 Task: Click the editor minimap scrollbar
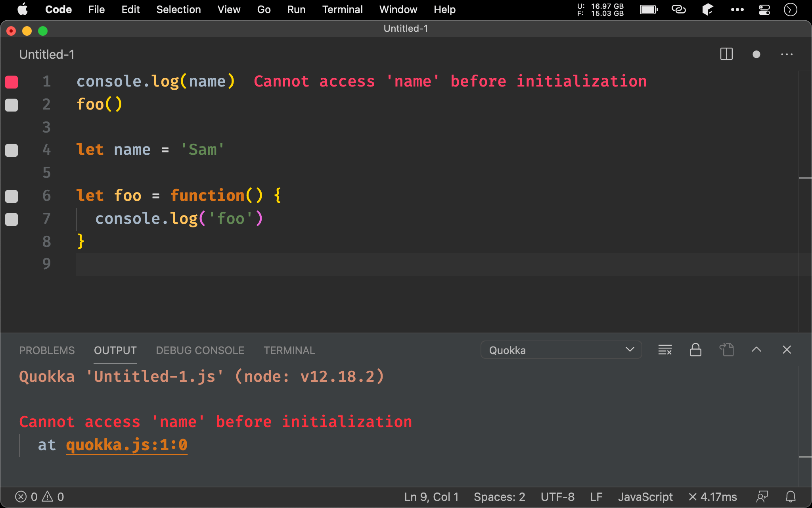pos(805,202)
